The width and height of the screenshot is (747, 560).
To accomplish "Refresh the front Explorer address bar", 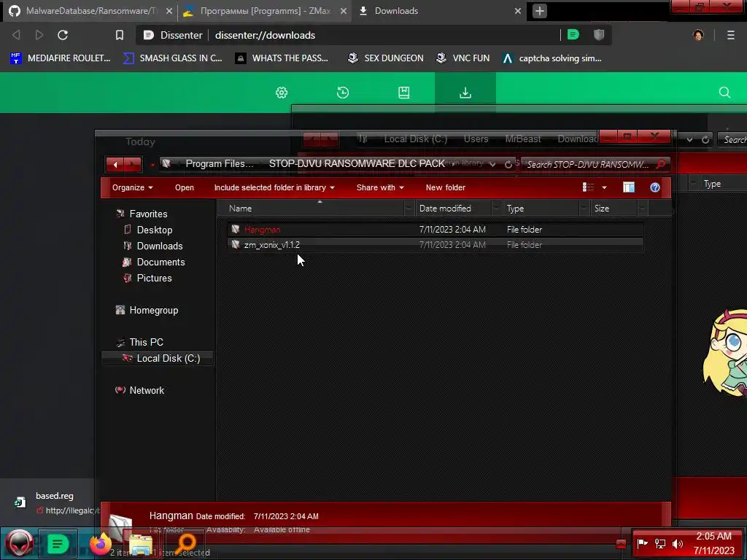I will 508,164.
